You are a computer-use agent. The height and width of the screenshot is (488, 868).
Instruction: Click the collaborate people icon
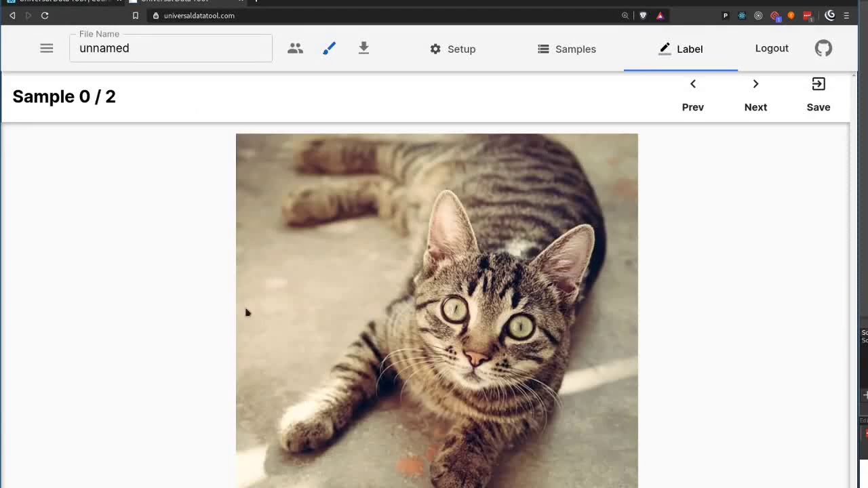point(295,48)
